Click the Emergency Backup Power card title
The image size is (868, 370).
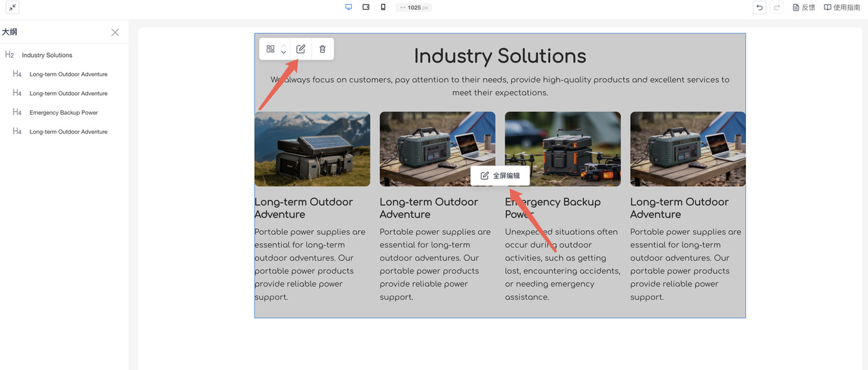(553, 208)
